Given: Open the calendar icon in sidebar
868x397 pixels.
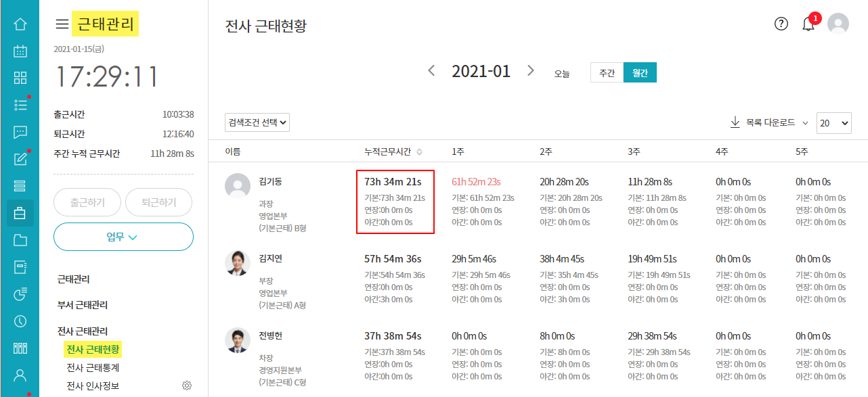Looking at the screenshot, I should 20,51.
